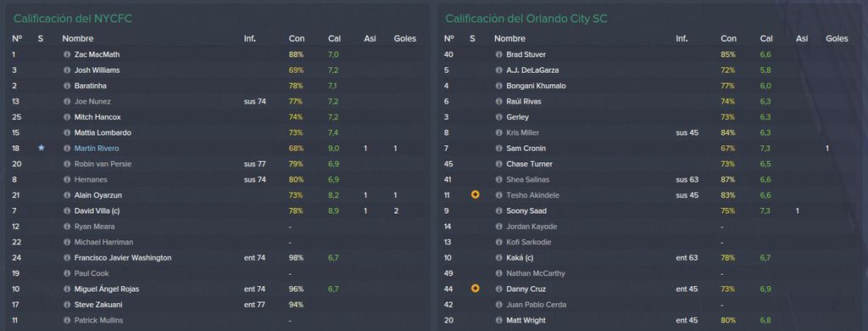Screen dimensions: 868x331
Task: Sort Orlando City table by Con column
Action: coord(728,39)
